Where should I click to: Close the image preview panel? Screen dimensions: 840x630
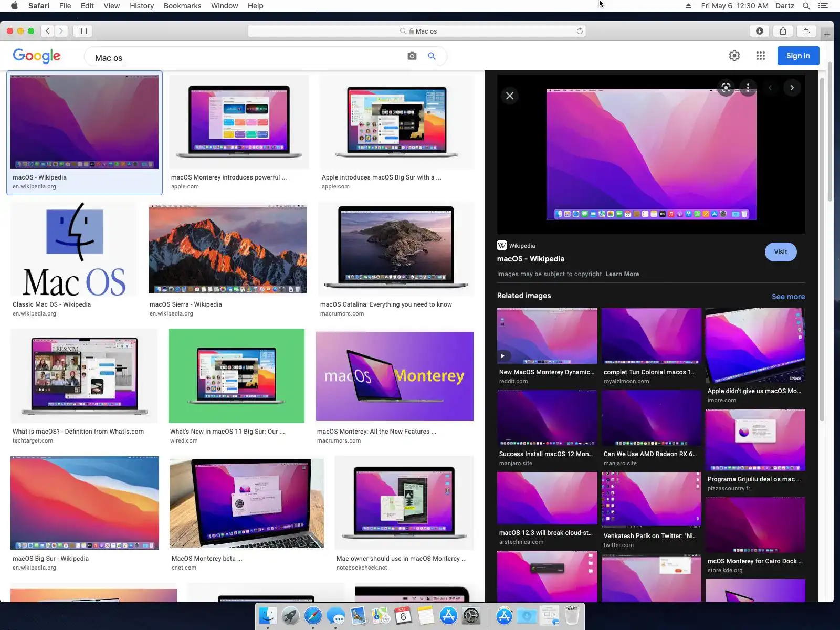pyautogui.click(x=510, y=96)
